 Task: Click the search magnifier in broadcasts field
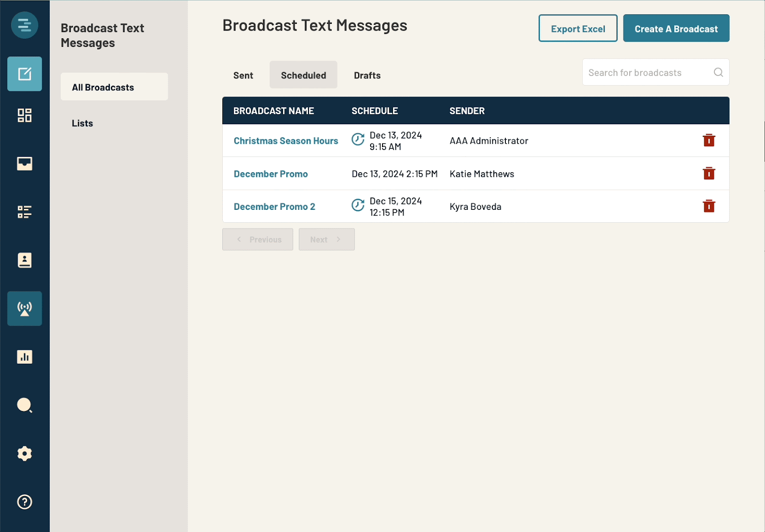tap(718, 73)
